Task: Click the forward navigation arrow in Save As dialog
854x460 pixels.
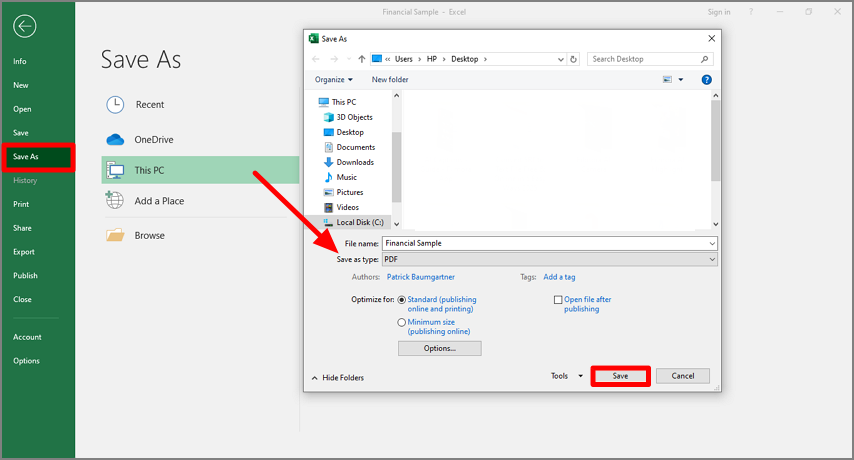Action: [334, 59]
